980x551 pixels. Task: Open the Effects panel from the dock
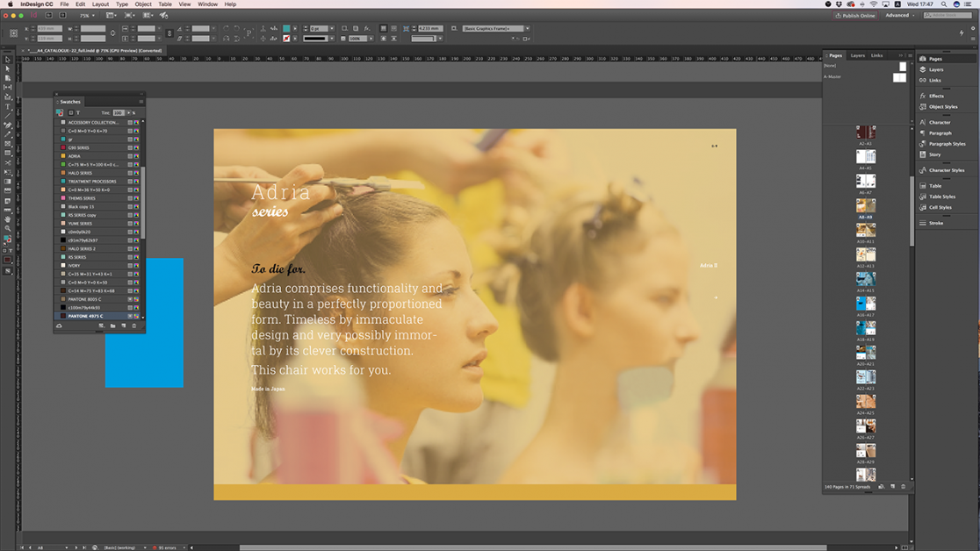[936, 96]
